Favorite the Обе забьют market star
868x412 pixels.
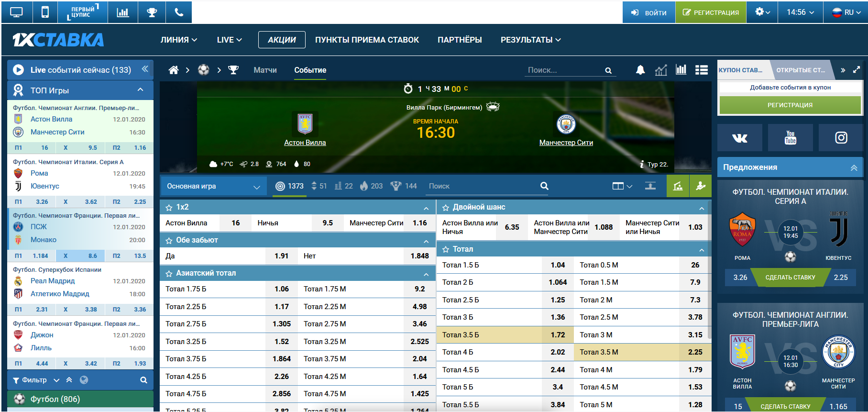[x=169, y=241]
